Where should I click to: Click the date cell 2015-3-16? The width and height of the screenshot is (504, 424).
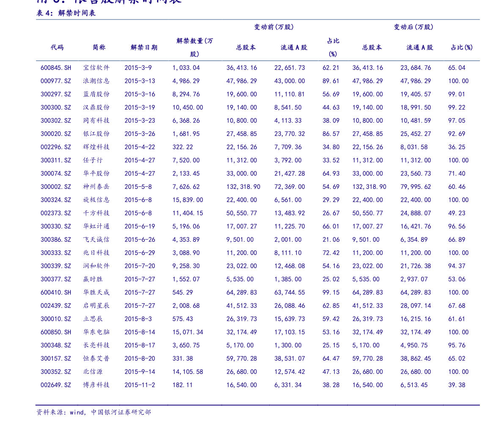(x=140, y=94)
